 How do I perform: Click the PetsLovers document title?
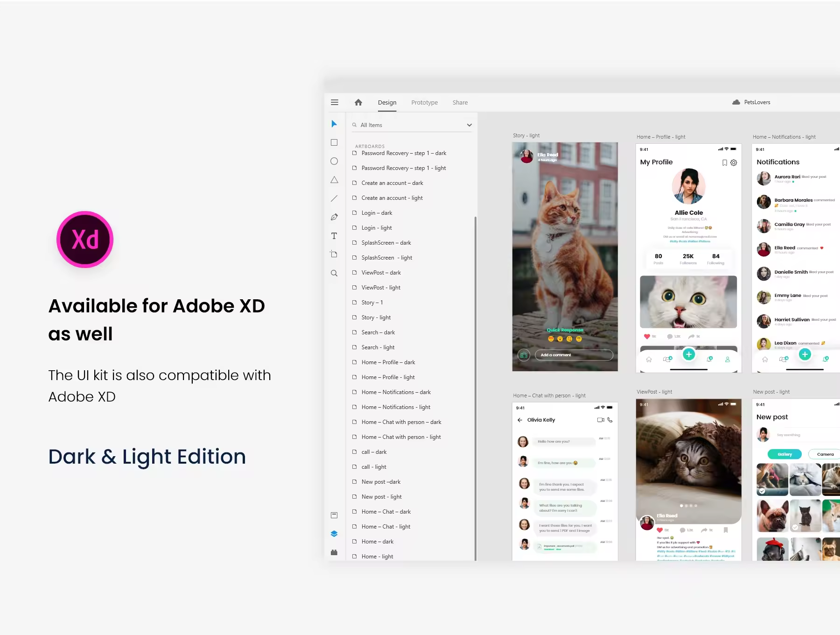(x=757, y=102)
